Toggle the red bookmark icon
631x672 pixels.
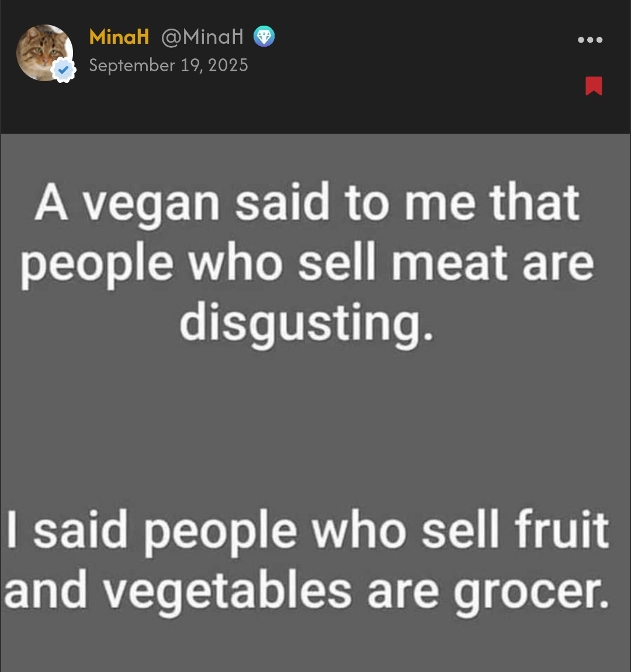pyautogui.click(x=594, y=86)
